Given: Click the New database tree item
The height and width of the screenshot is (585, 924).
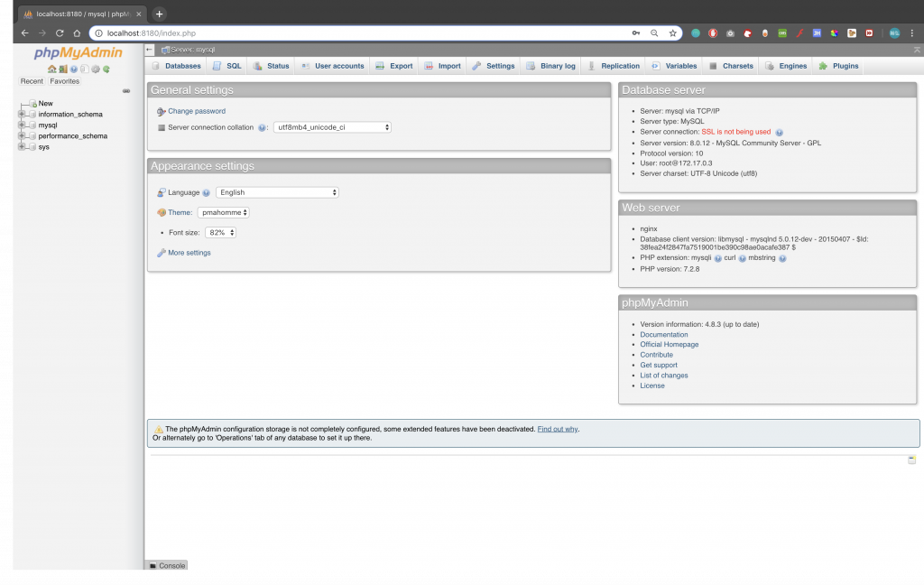Looking at the screenshot, I should click(x=45, y=104).
